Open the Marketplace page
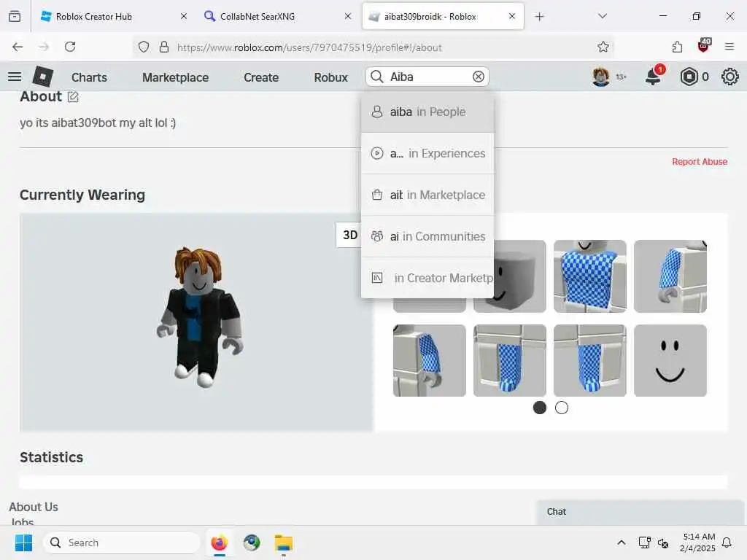Screen dimensions: 747x560 click(175, 77)
